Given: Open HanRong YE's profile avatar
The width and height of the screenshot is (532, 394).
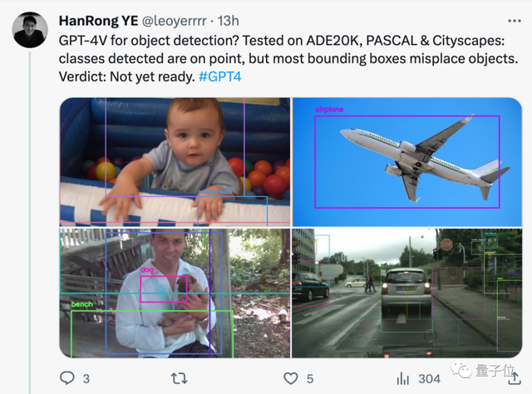Looking at the screenshot, I should (30, 30).
